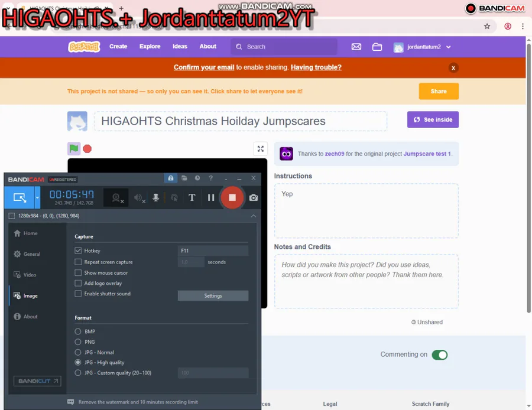Viewport: 532px width, 410px height.
Task: Close the confirm email banner
Action: (453, 68)
